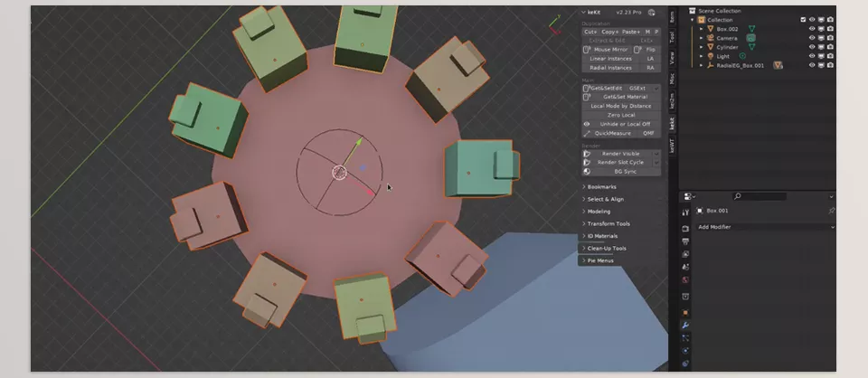
Task: Click the mouse icon beside Get&Set Material
Action: pyautogui.click(x=586, y=97)
